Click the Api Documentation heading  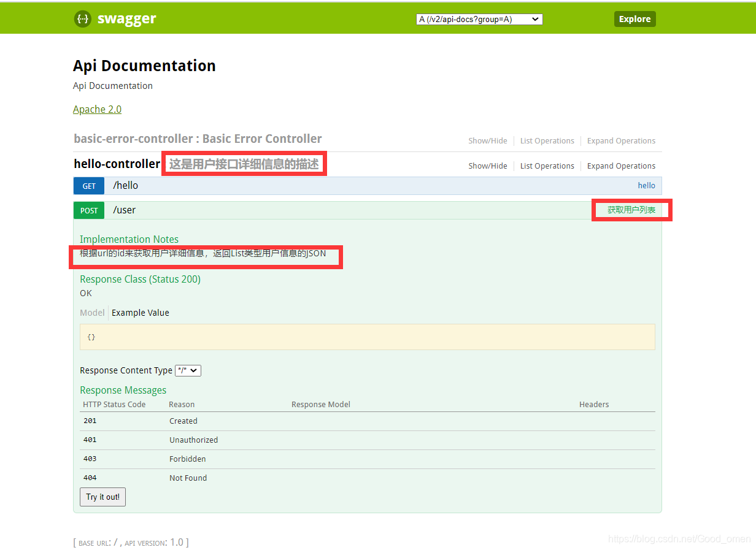click(144, 66)
